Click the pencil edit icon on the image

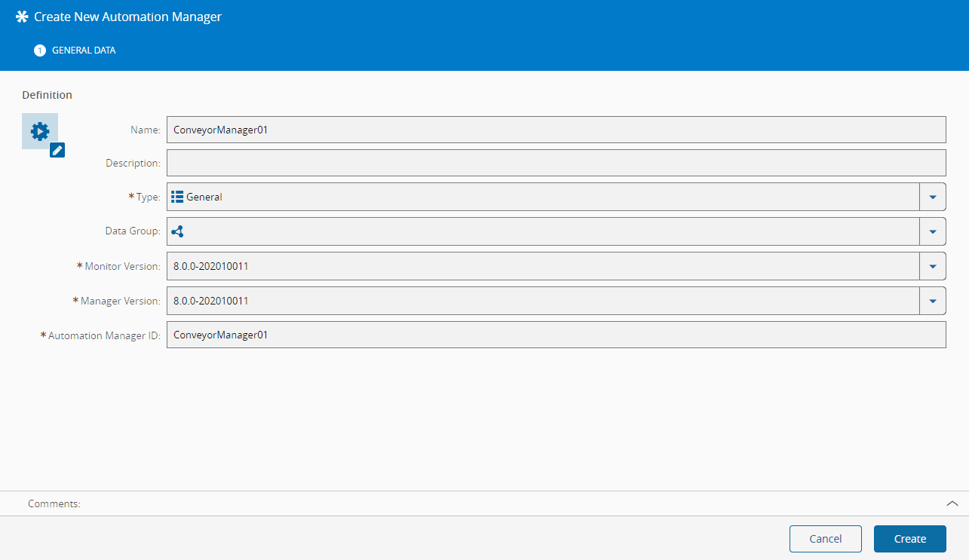57,150
